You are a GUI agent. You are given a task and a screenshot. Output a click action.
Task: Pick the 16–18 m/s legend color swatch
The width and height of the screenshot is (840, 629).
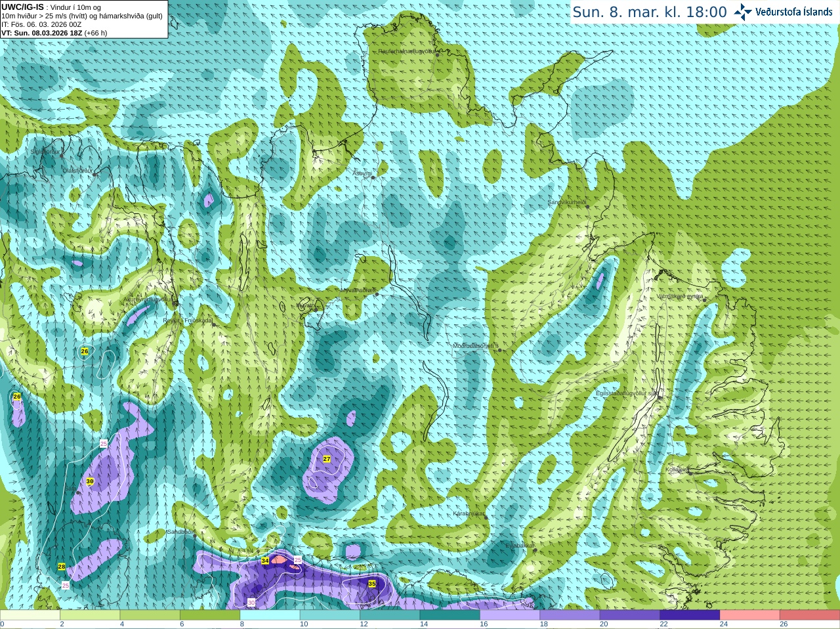click(x=510, y=615)
